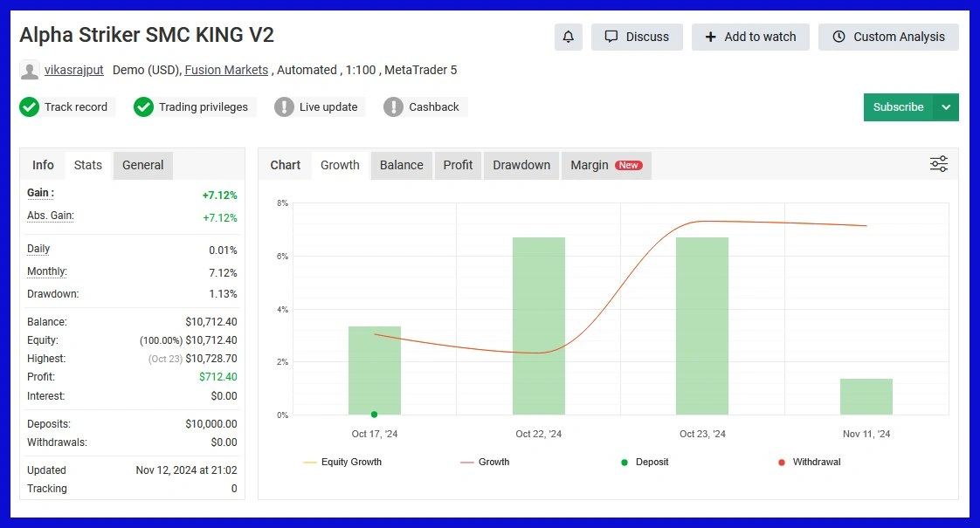980x528 pixels.
Task: Click green deposit dot on chart
Action: coord(374,415)
